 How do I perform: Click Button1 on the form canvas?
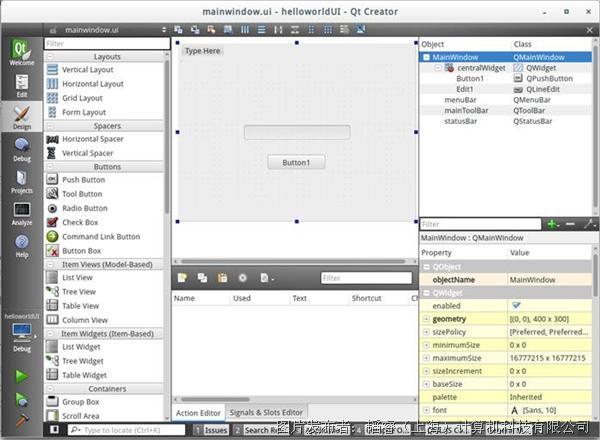pos(296,162)
